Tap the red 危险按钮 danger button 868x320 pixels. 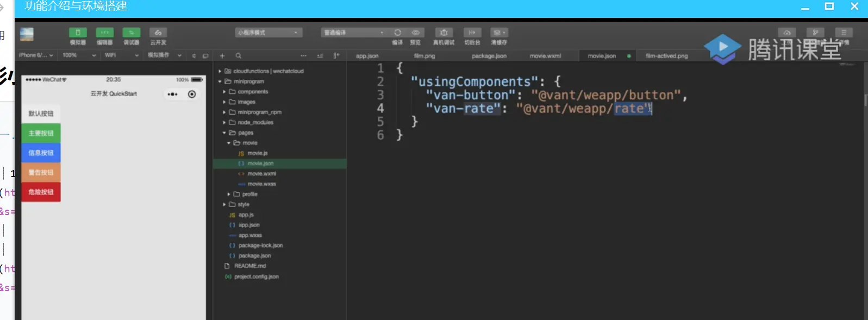click(41, 192)
